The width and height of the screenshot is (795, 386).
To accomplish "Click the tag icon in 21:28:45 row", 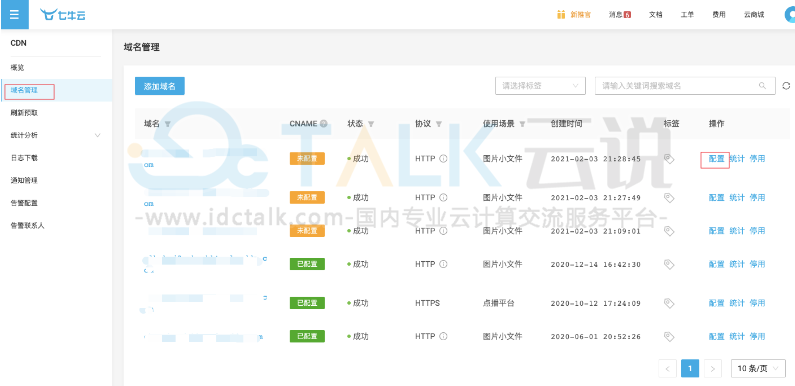I will pos(669,159).
